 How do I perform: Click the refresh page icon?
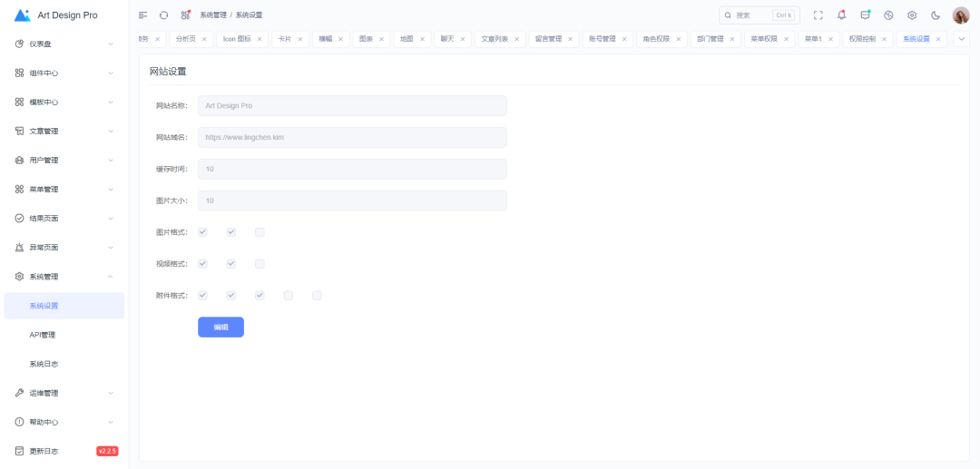pyautogui.click(x=163, y=15)
